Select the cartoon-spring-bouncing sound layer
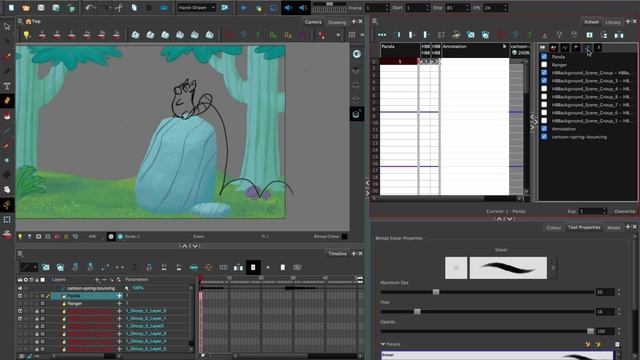 (91, 288)
